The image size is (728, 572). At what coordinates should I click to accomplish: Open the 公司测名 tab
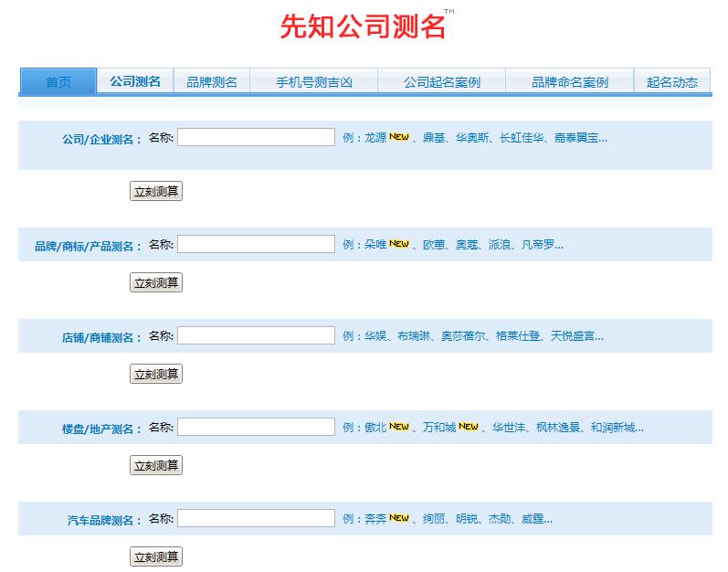[x=135, y=81]
